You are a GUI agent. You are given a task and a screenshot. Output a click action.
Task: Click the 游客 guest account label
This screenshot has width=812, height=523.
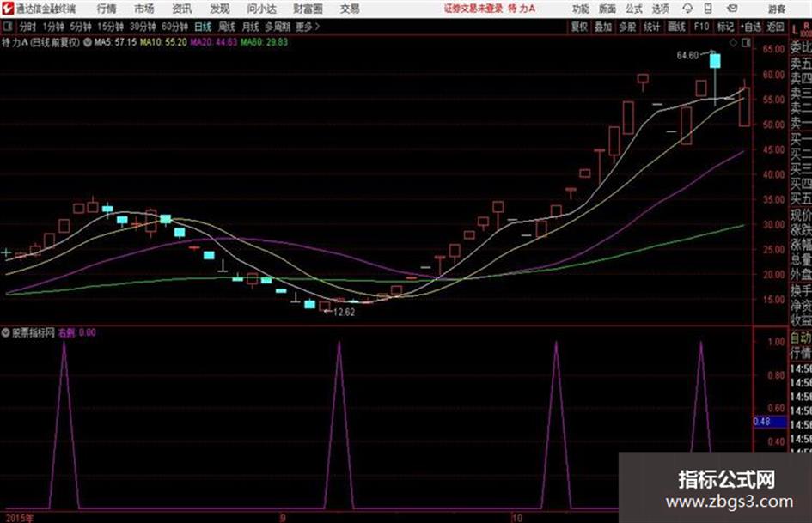point(776,9)
